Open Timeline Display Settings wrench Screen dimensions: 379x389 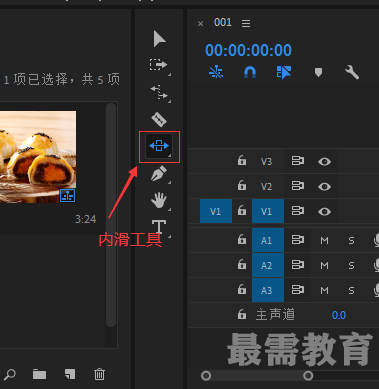(x=352, y=72)
